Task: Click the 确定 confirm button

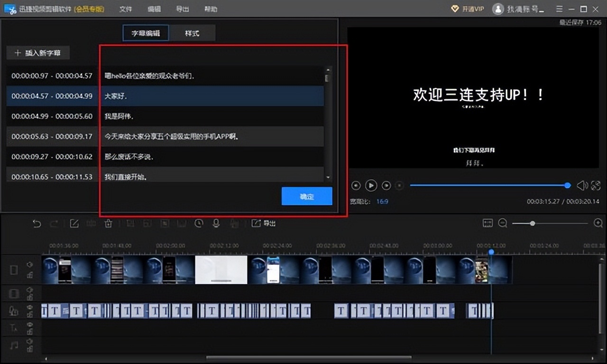Action: click(x=306, y=196)
